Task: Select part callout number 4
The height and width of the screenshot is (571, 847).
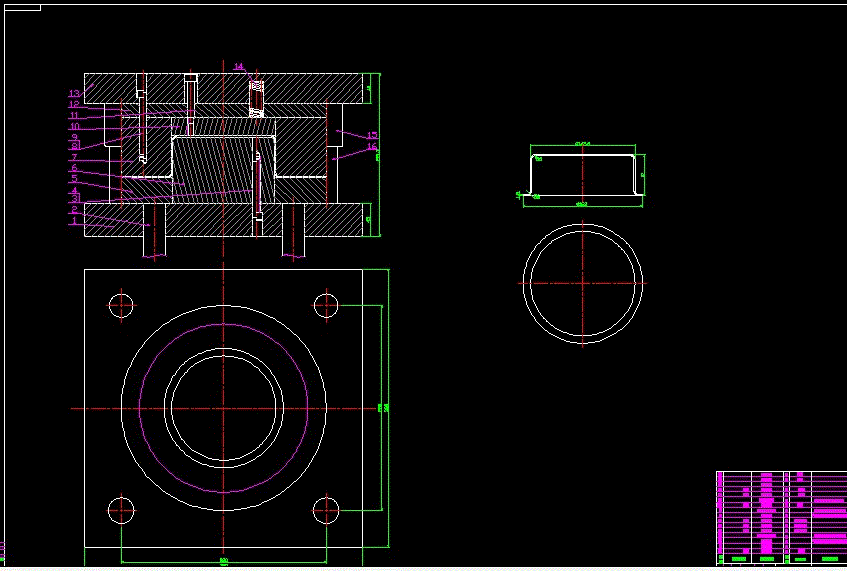Action: [x=75, y=190]
